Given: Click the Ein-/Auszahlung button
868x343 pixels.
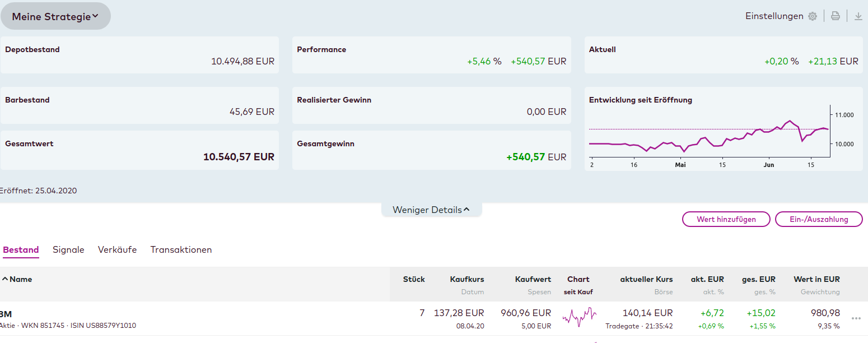Looking at the screenshot, I should [x=819, y=220].
